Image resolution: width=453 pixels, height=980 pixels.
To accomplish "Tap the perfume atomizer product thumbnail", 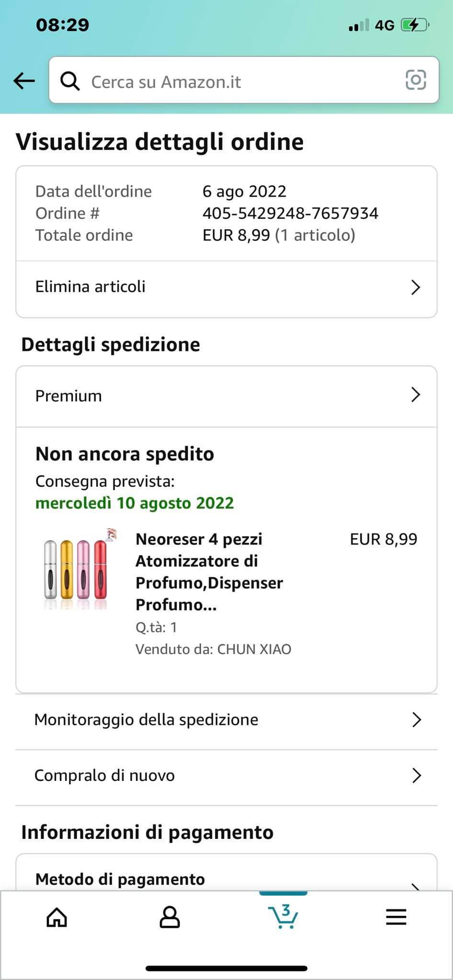I will (x=77, y=568).
